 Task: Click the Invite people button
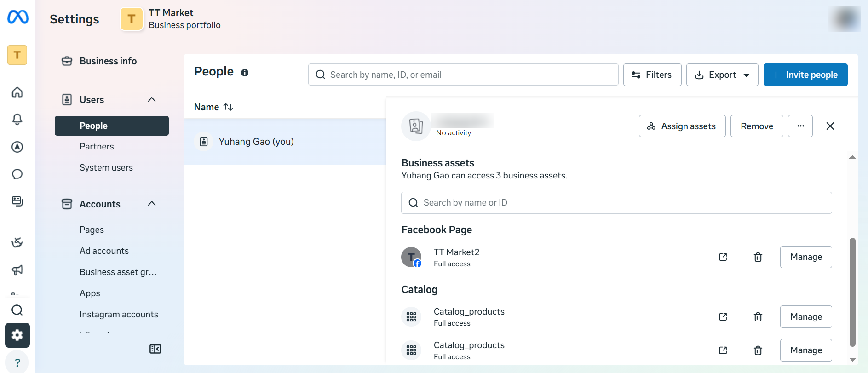point(805,75)
